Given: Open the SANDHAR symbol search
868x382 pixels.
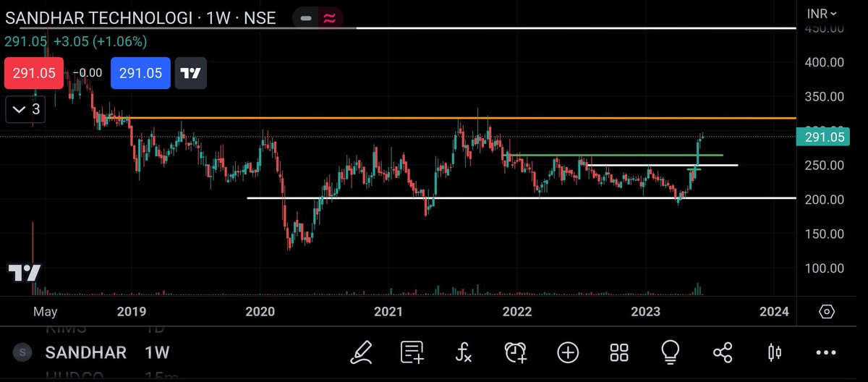Looking at the screenshot, I should click(x=86, y=352).
